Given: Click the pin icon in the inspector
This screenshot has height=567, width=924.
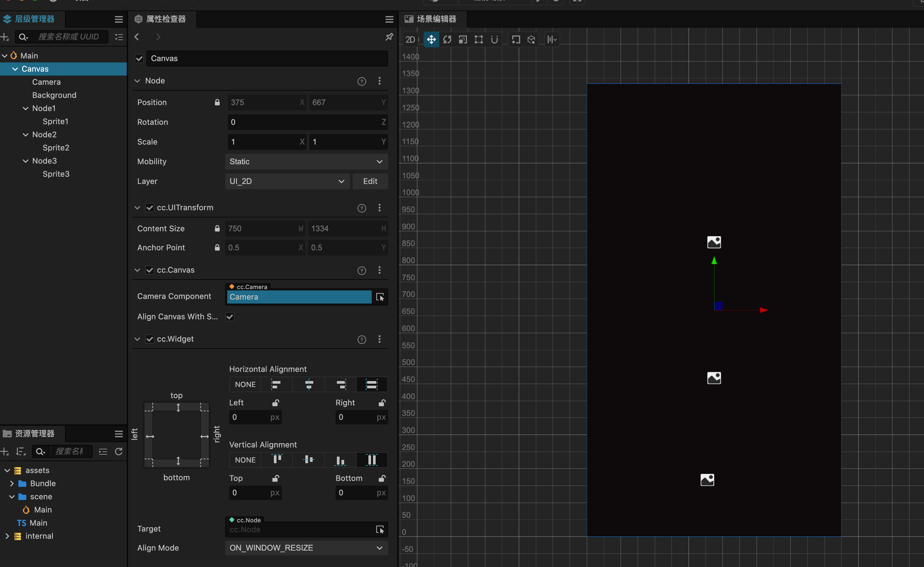Looking at the screenshot, I should tap(389, 37).
